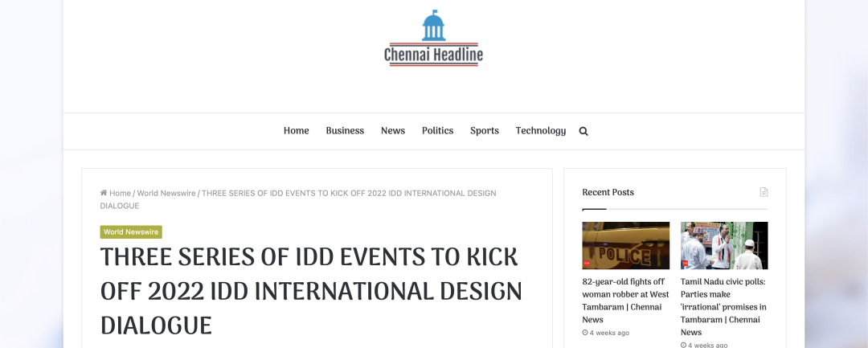The image size is (868, 348).
Task: Open the 82-year-old fights off woman robber post
Action: (625, 301)
